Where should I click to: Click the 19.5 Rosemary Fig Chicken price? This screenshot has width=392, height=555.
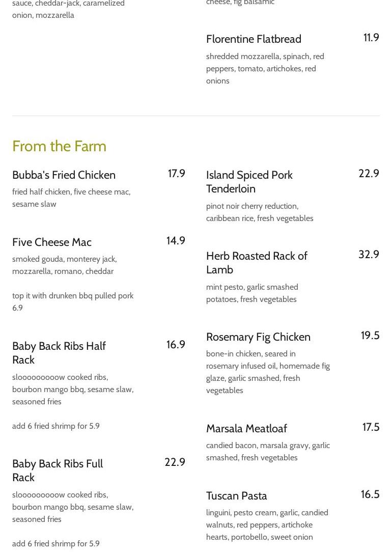[x=370, y=336]
